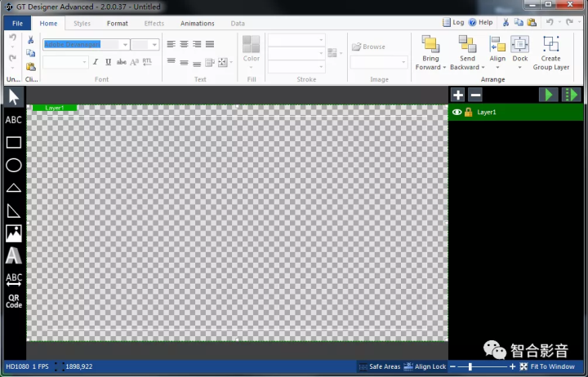Image resolution: width=588 pixels, height=377 pixels.
Task: Select the QR Code tool
Action: (14, 301)
